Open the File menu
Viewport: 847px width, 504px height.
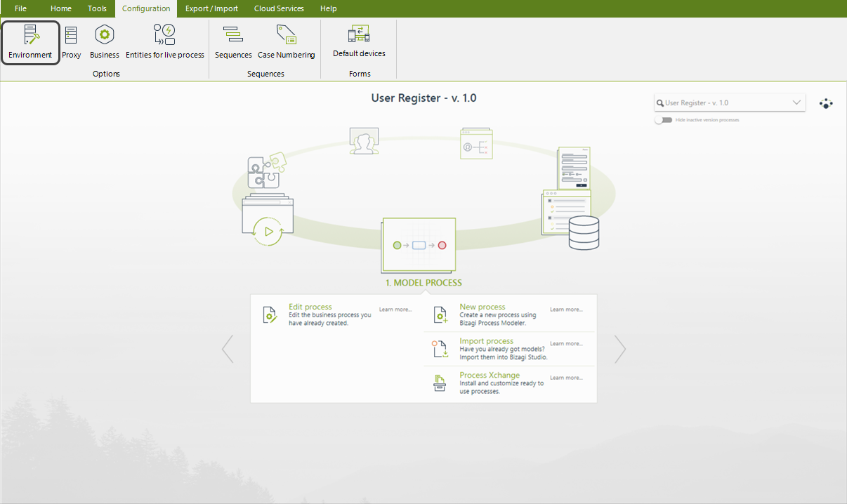tap(21, 8)
